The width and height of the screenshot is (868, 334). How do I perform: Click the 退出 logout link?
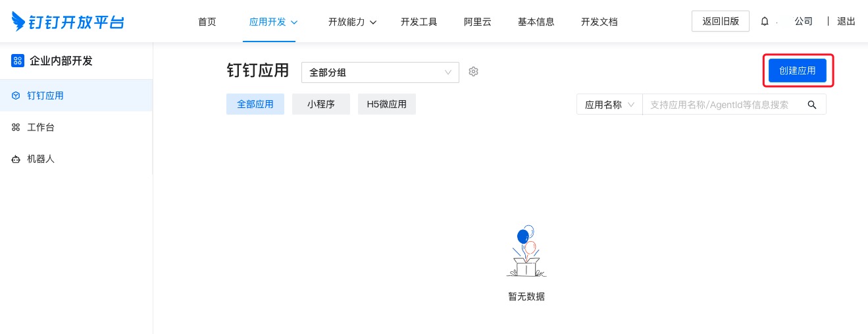(x=846, y=22)
